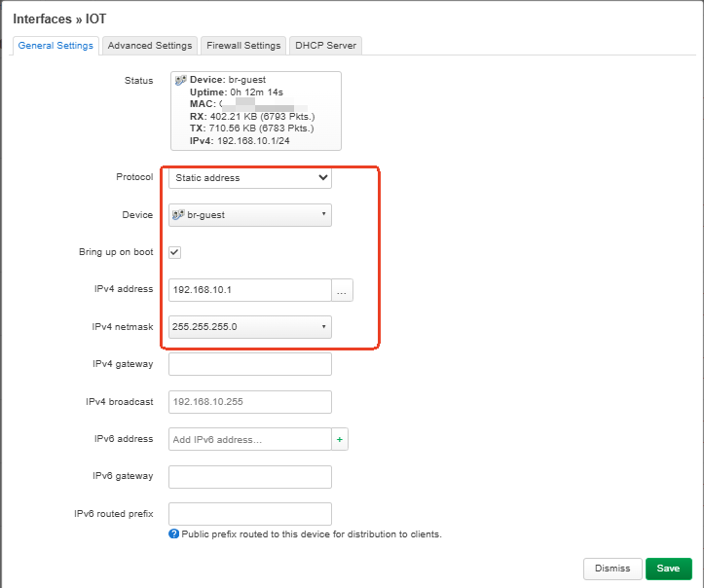Open the Device dropdown showing br-guest

coord(250,215)
